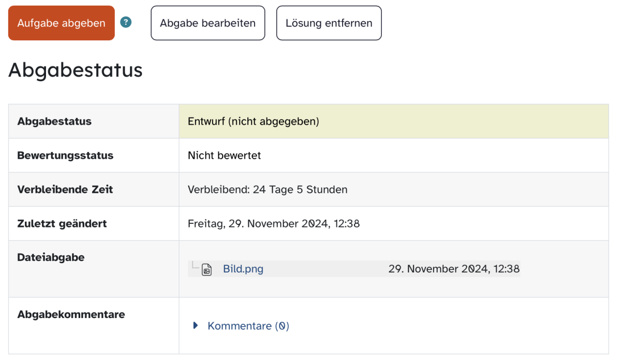This screenshot has width=621, height=364.
Task: Click the Bewertungsstatus row label
Action: tap(65, 155)
